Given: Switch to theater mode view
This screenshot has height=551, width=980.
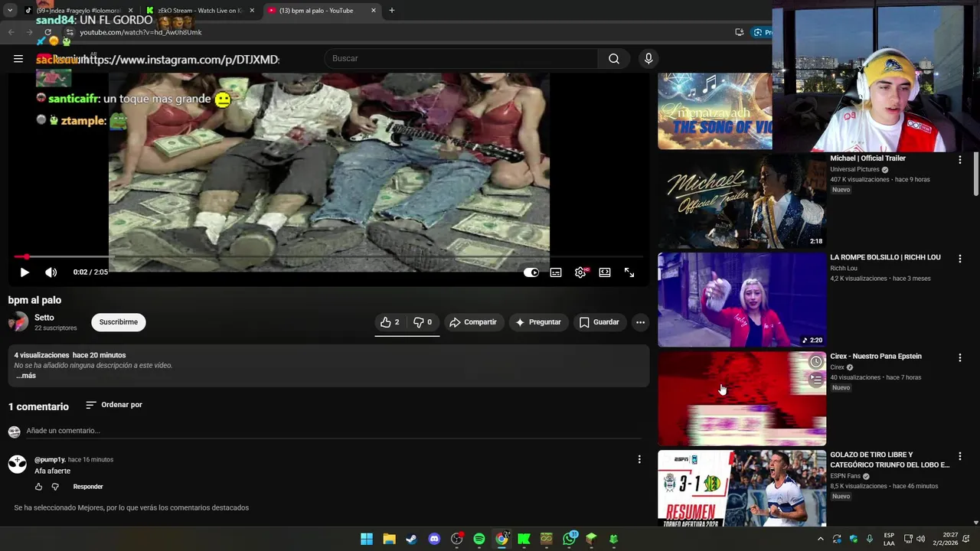Looking at the screenshot, I should point(605,272).
